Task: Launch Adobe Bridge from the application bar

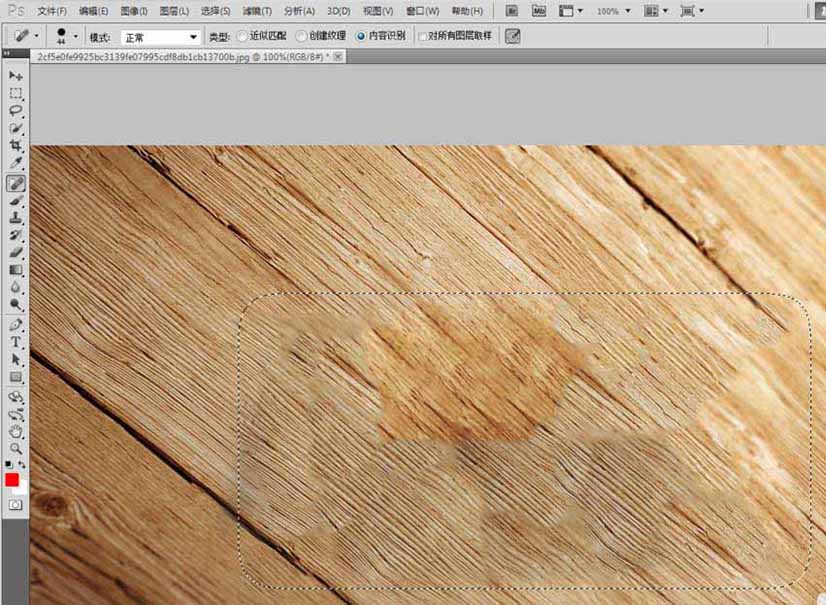Action: pos(511,10)
